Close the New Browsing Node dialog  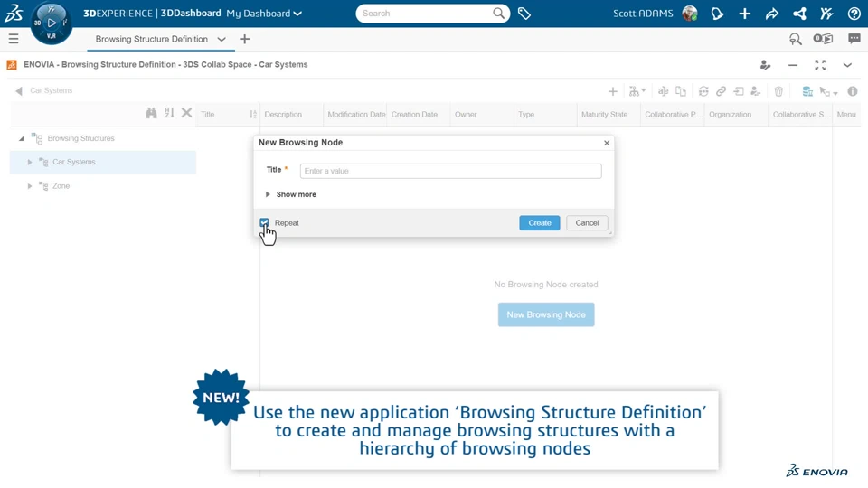click(607, 143)
